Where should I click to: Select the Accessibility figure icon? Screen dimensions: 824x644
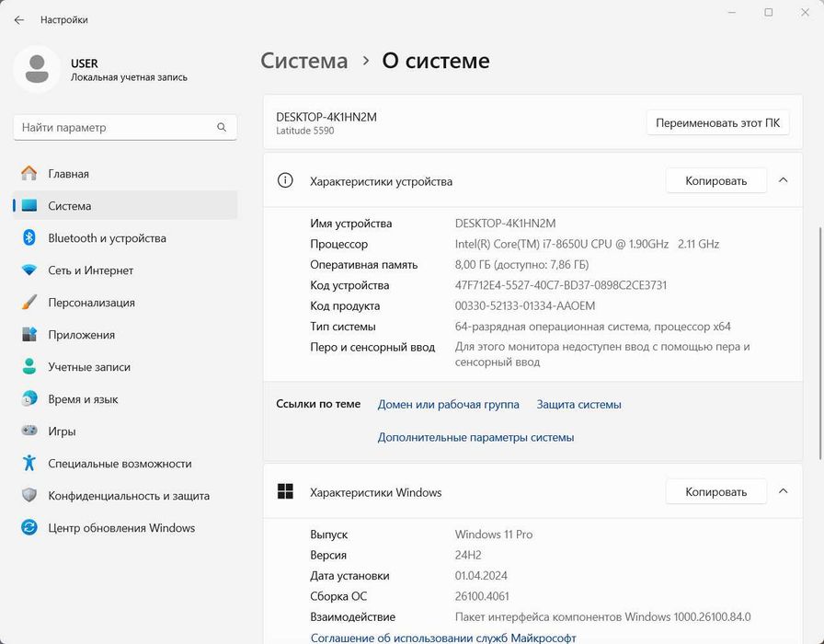[x=29, y=464]
